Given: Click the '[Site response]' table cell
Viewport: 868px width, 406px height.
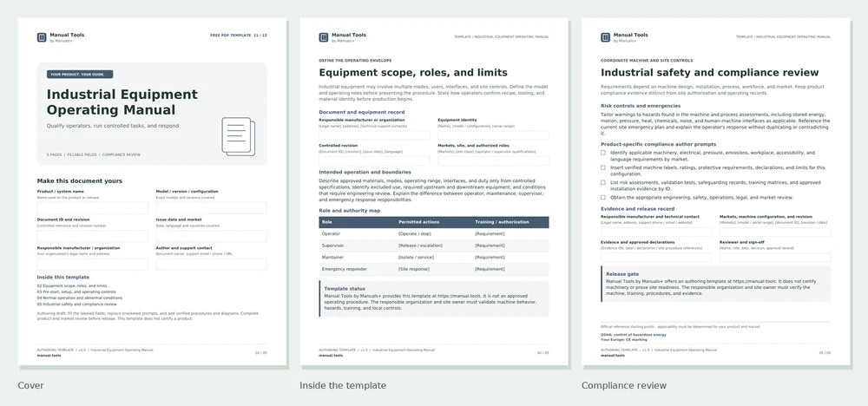Looking at the screenshot, I should pos(413,269).
